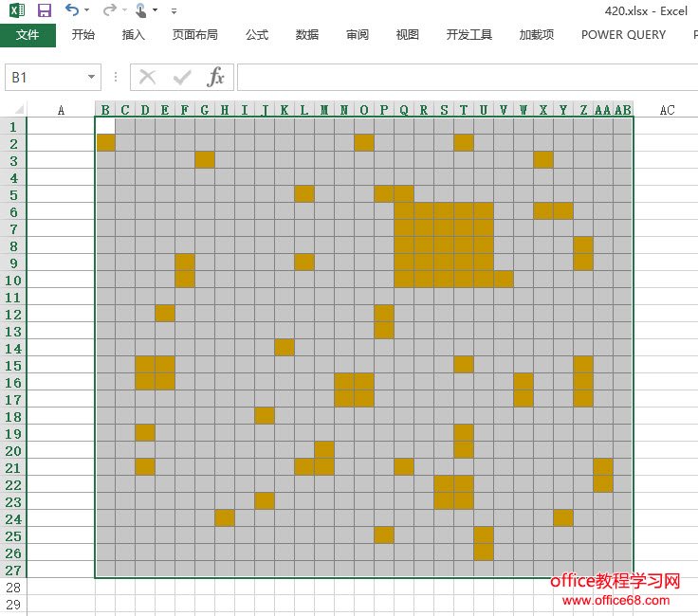Click the orange cell G3
The width and height of the screenshot is (698, 616).
pyautogui.click(x=205, y=159)
